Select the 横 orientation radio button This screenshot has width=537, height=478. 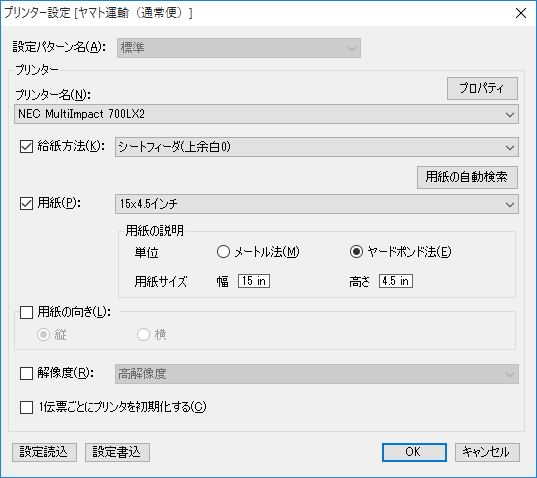[x=143, y=335]
